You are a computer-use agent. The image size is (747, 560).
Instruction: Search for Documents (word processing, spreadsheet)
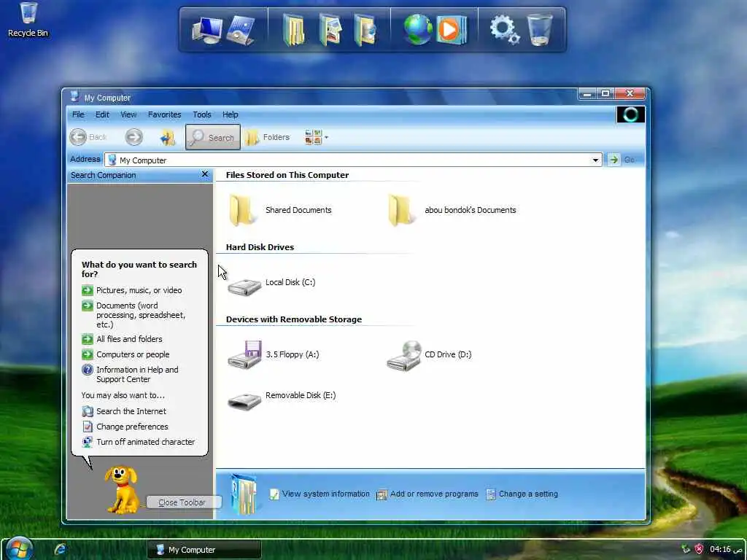click(x=134, y=315)
